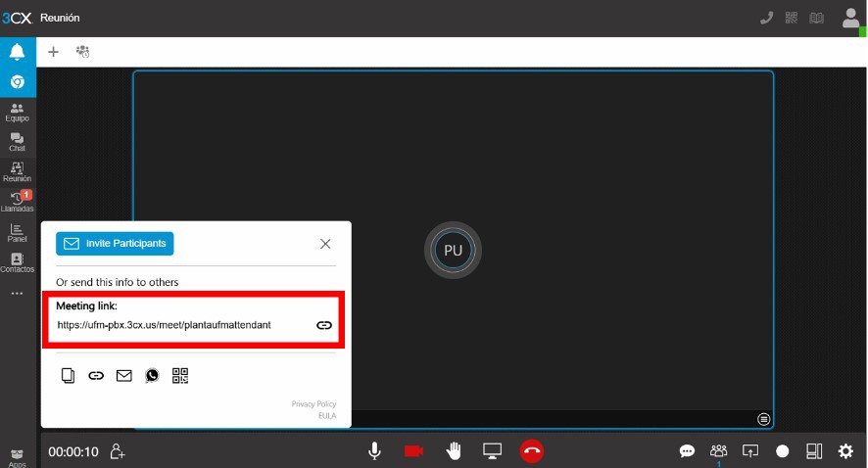Start recording the meeting
Image resolution: width=868 pixels, height=468 pixels.
782,451
